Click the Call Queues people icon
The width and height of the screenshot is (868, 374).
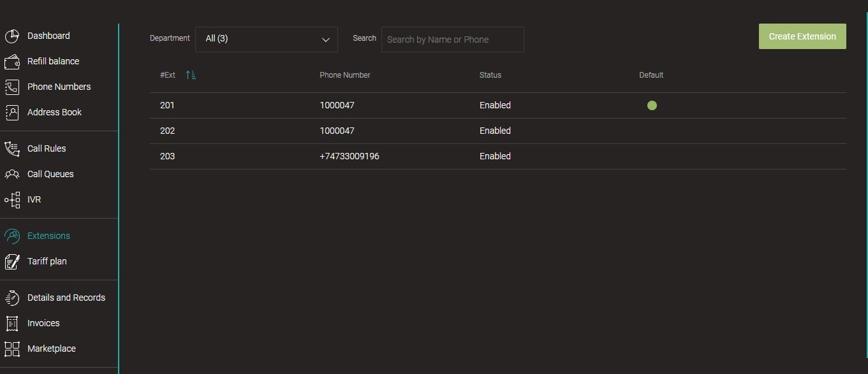coord(12,175)
